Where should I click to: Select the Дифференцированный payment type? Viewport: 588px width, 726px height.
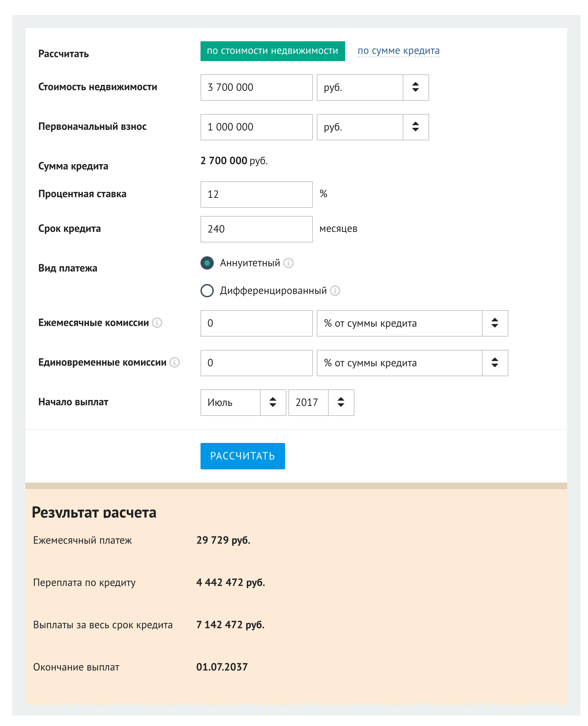tap(207, 291)
